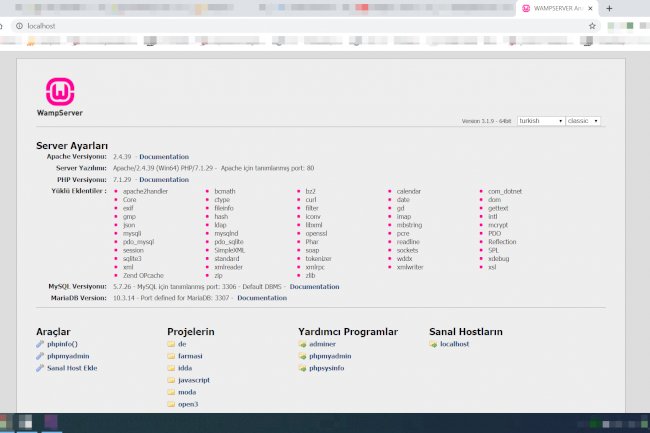Screen dimensions: 650x433
Task: Open Sanal Host Ekle link
Action: (72, 368)
